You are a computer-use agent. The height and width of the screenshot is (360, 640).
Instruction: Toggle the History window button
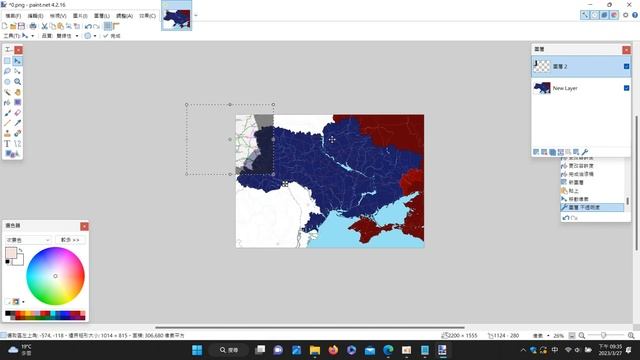point(595,15)
